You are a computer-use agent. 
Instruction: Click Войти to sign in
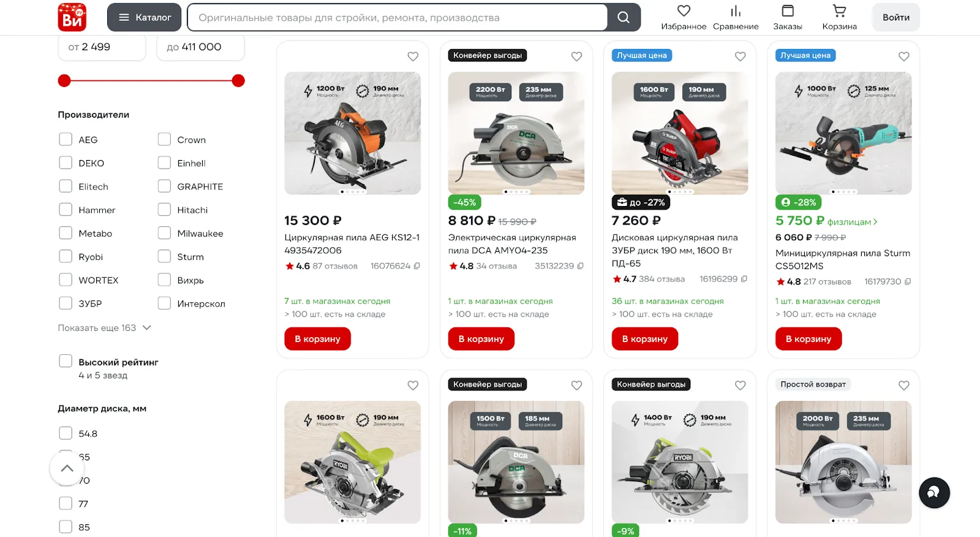(x=896, y=17)
